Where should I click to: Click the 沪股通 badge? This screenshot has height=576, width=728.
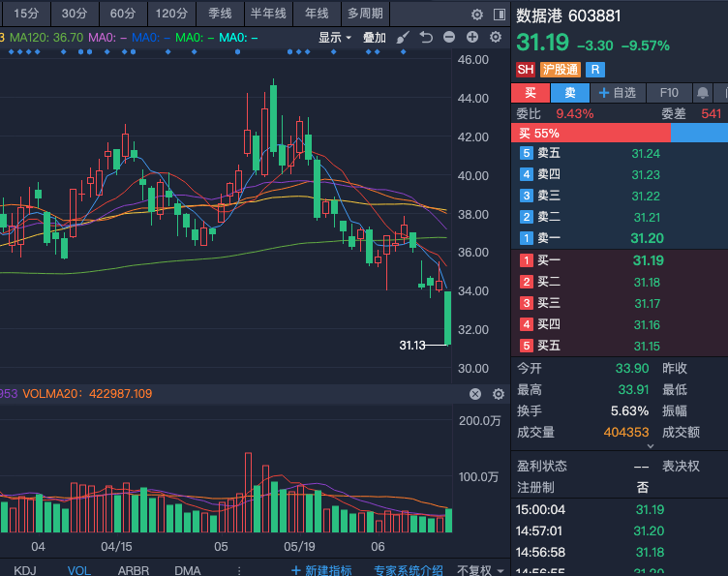(560, 70)
